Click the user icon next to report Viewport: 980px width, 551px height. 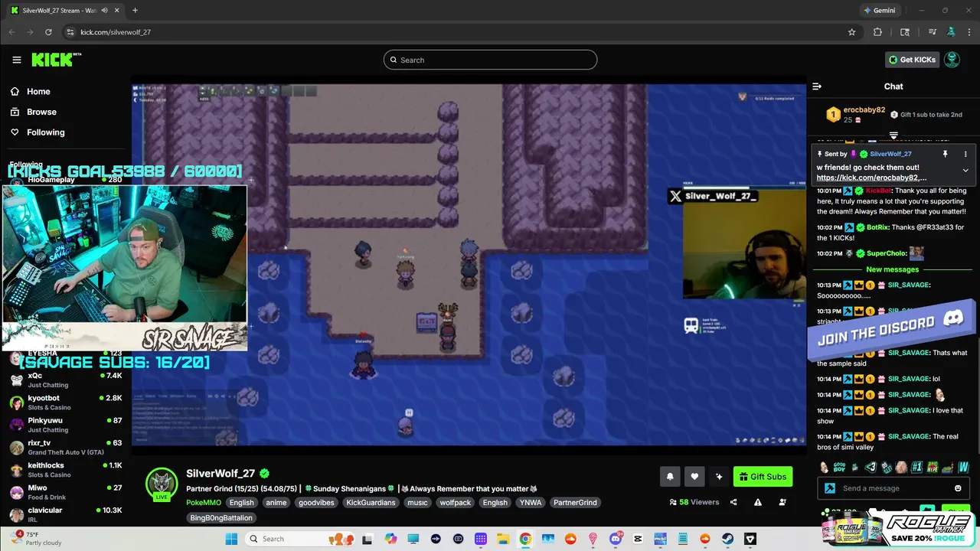coord(782,502)
